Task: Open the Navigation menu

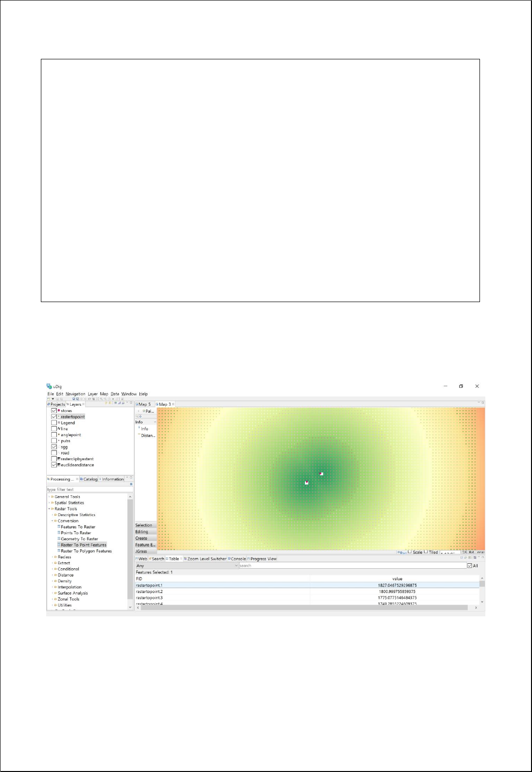Action: coord(75,394)
